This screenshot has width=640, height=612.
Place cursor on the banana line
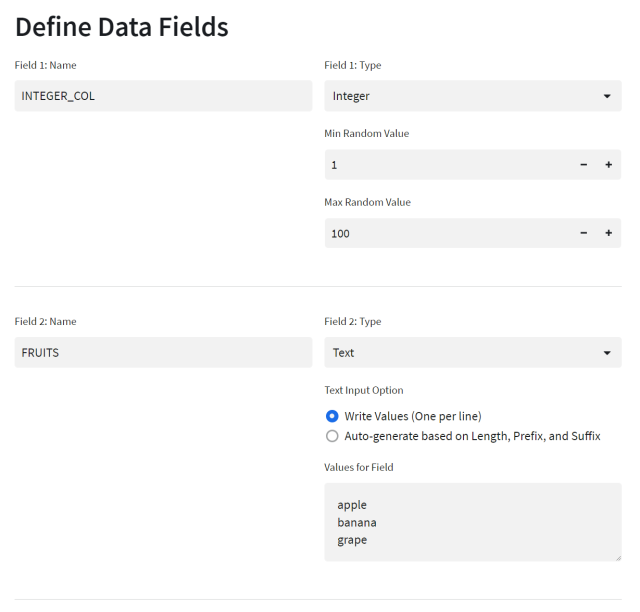tap(357, 523)
